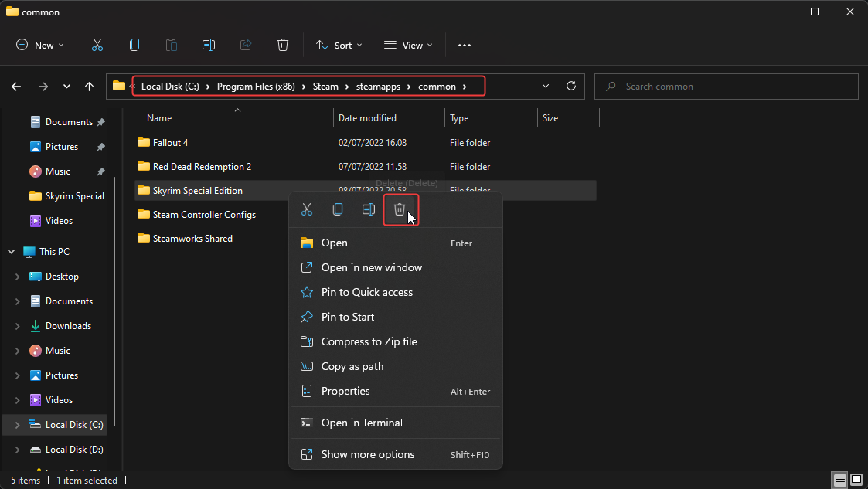
Task: Click the toolbar Delete trash icon
Action: click(283, 46)
